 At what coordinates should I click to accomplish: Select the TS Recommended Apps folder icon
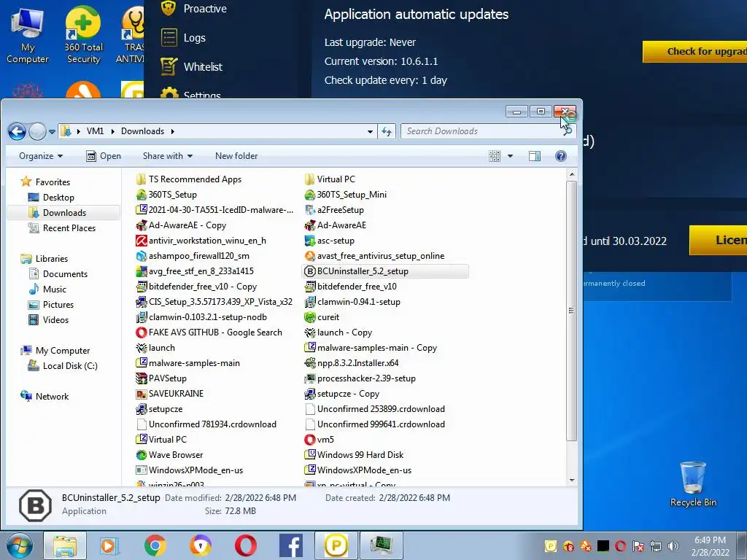point(141,179)
